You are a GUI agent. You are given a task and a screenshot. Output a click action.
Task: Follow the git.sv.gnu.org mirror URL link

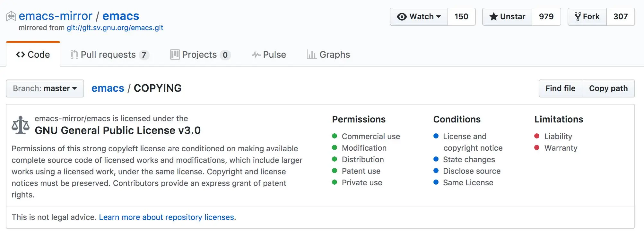pos(115,28)
